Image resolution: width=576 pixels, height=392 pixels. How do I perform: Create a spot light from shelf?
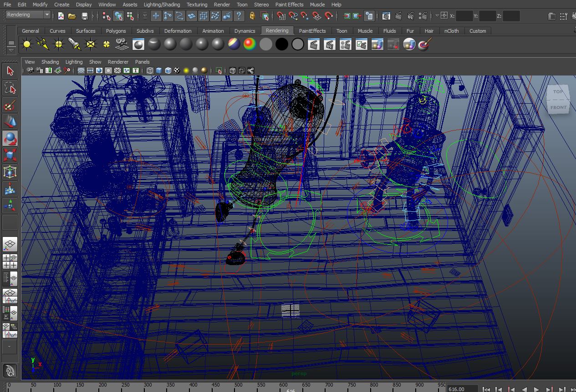pos(74,44)
